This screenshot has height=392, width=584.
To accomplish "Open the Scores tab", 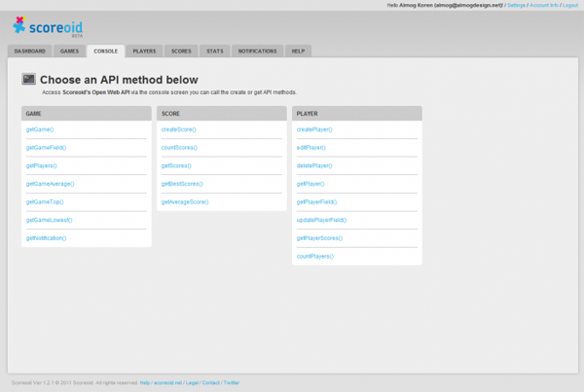I will coord(181,51).
